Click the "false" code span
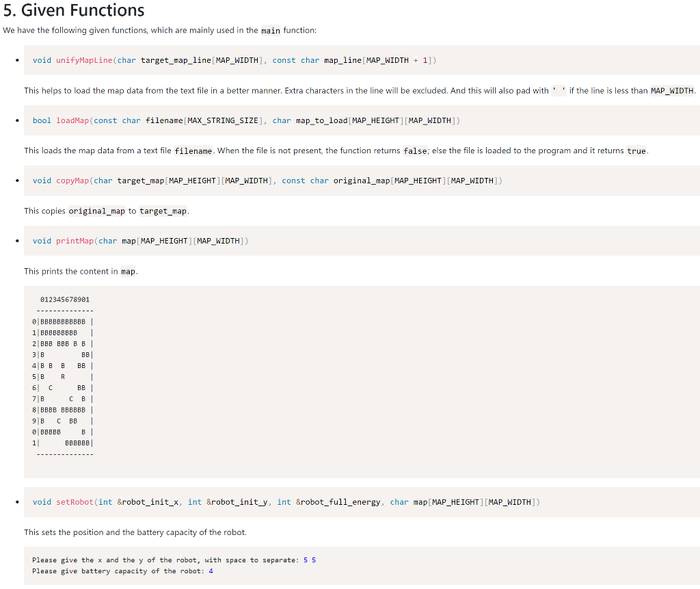This screenshot has width=700, height=589. (415, 150)
